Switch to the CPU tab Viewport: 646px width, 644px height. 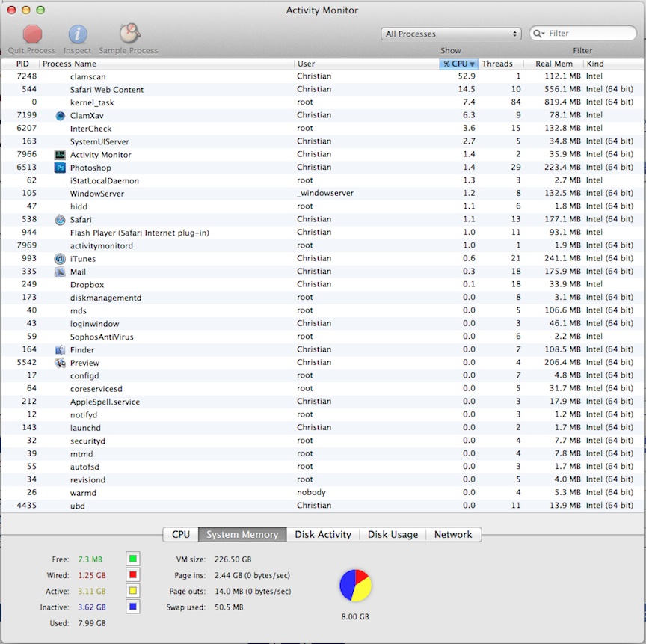[181, 534]
